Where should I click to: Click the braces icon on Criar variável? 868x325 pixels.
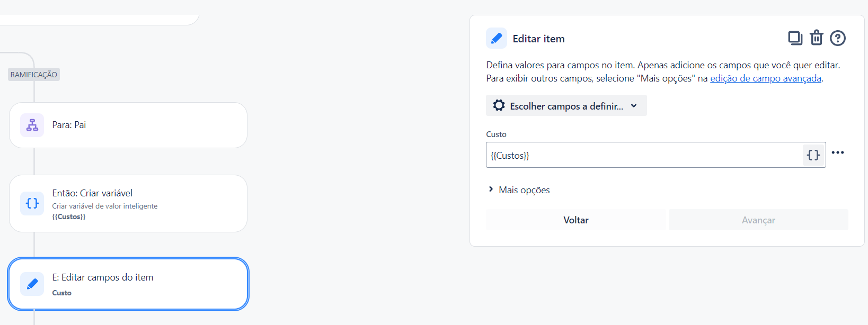(32, 203)
